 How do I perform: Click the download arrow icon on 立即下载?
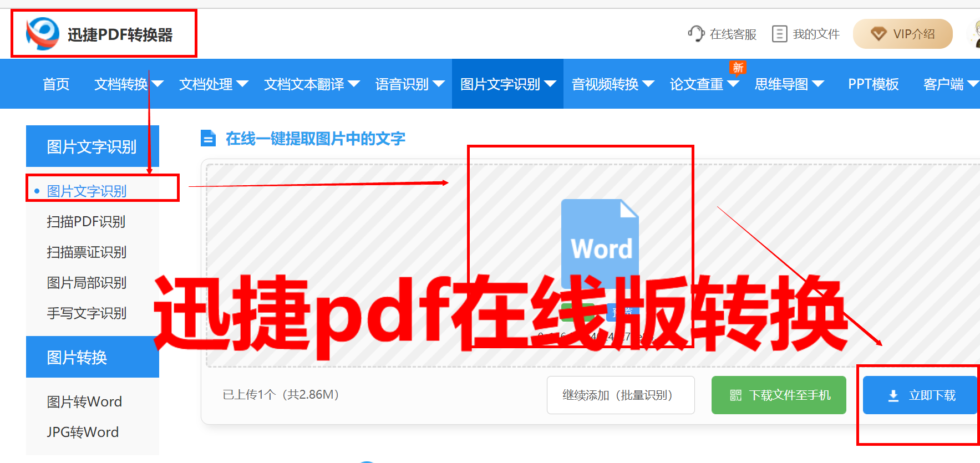click(893, 395)
